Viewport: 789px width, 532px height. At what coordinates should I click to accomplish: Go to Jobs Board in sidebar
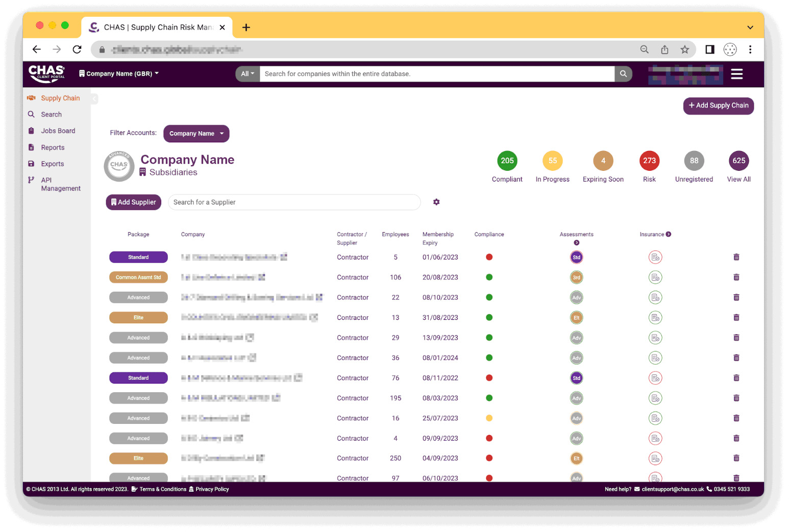point(58,131)
